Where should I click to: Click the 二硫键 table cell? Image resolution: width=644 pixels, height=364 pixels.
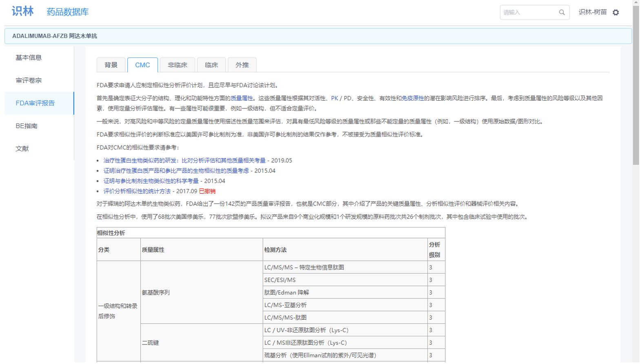202,343
